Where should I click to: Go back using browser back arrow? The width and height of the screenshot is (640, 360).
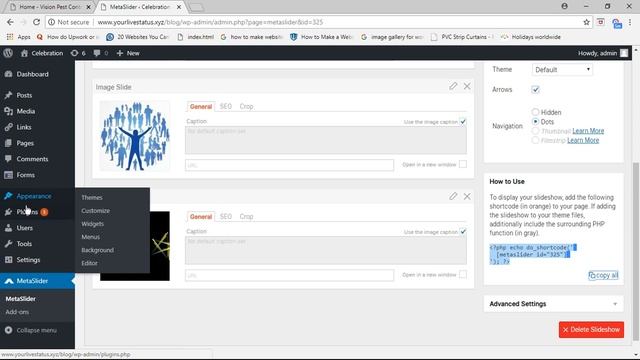click(10, 22)
